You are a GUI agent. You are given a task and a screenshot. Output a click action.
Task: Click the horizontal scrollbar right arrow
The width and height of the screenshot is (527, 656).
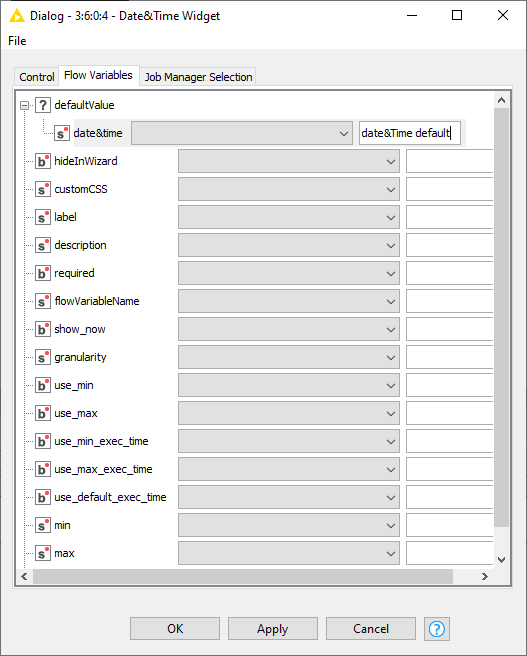pos(485,577)
